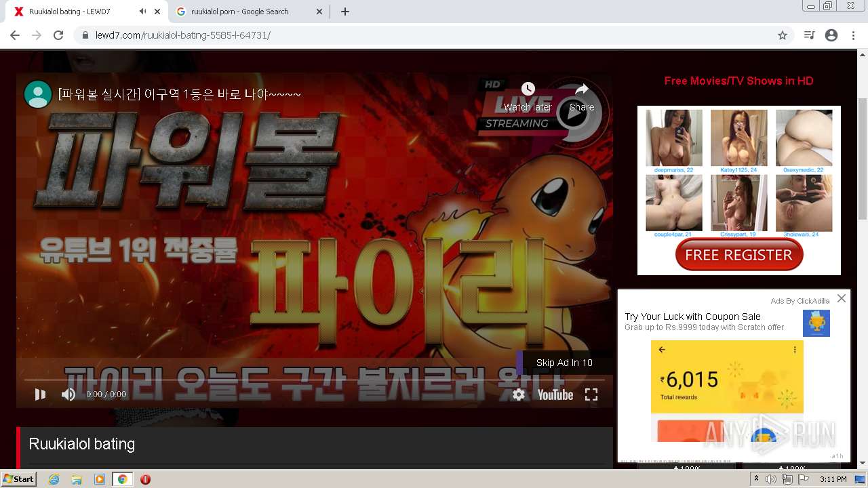
Task: Open the video on YouTube via logo
Action: 555,394
